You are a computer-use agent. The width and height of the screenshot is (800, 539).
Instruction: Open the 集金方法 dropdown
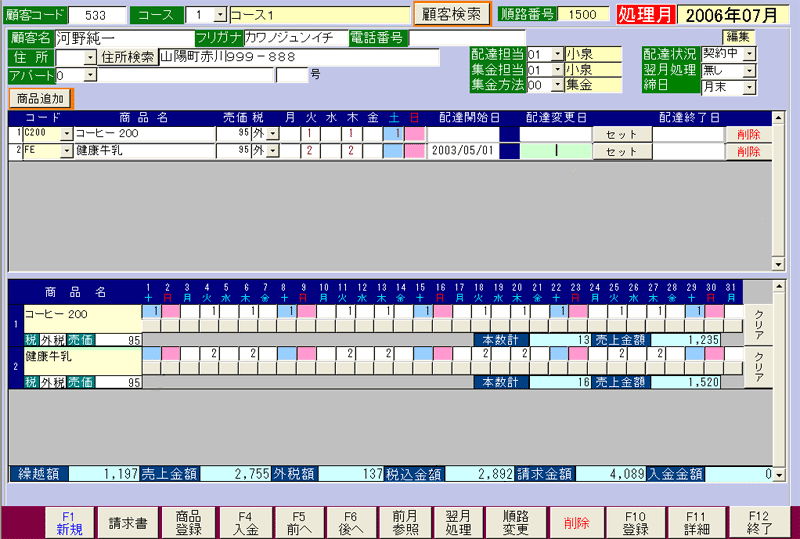coord(558,85)
